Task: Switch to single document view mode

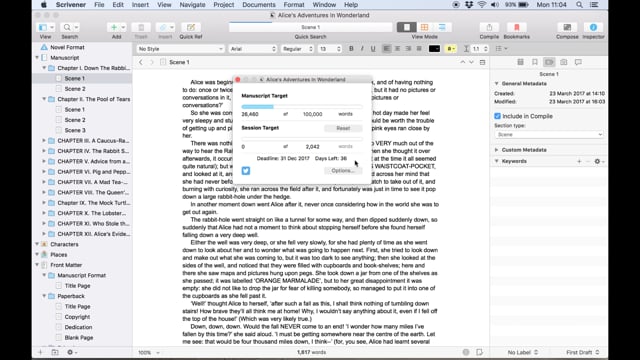Action: pos(407,27)
